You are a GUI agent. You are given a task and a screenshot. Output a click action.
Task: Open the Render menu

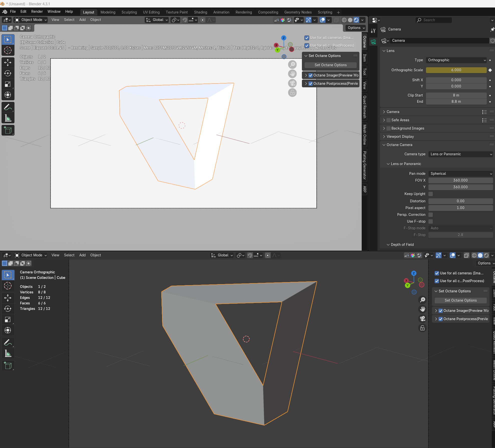coord(37,12)
